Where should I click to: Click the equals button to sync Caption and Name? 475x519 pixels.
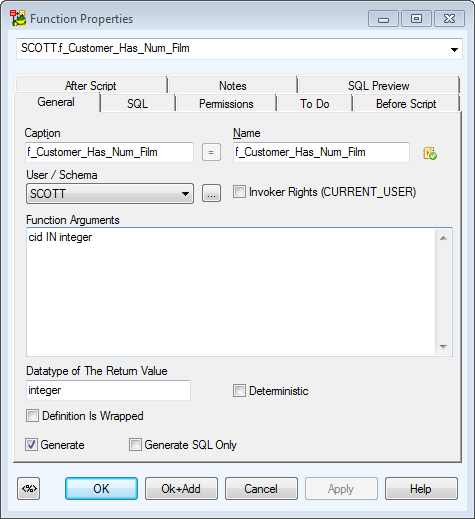[211, 152]
